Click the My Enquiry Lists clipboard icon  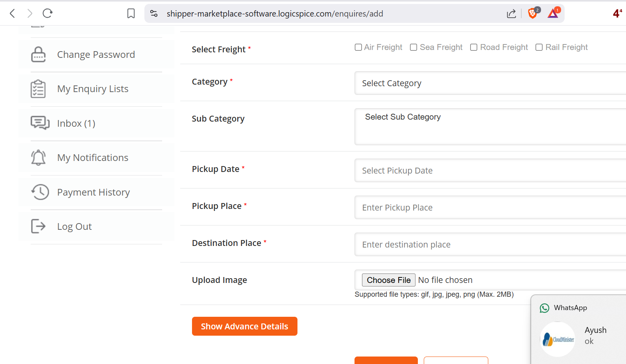[38, 89]
